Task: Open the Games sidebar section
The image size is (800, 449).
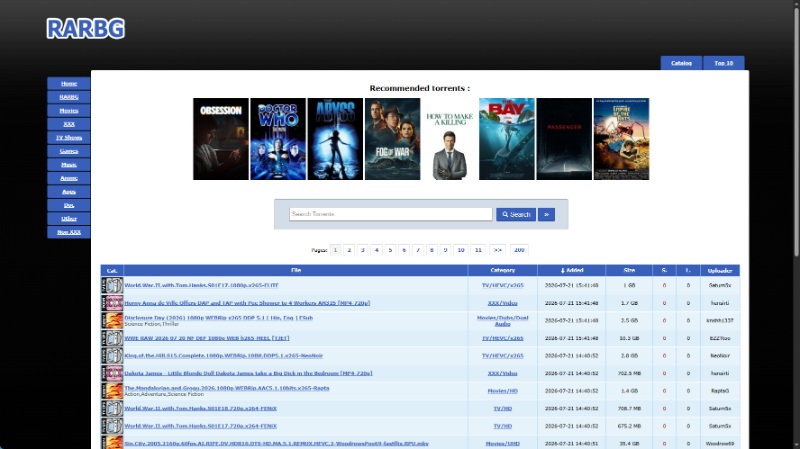Action: pos(69,151)
